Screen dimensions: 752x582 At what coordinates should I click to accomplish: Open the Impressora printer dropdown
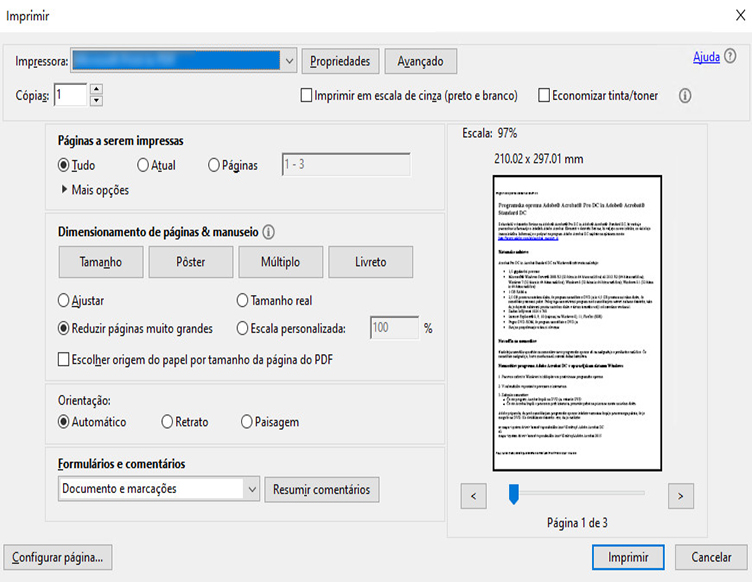coord(184,61)
